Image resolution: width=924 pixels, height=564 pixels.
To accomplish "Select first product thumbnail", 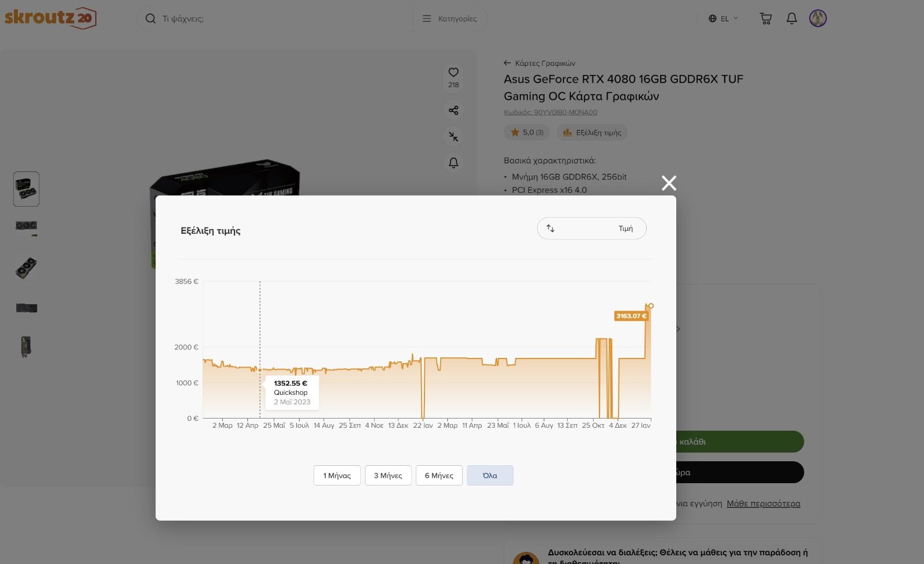I will pos(27,189).
